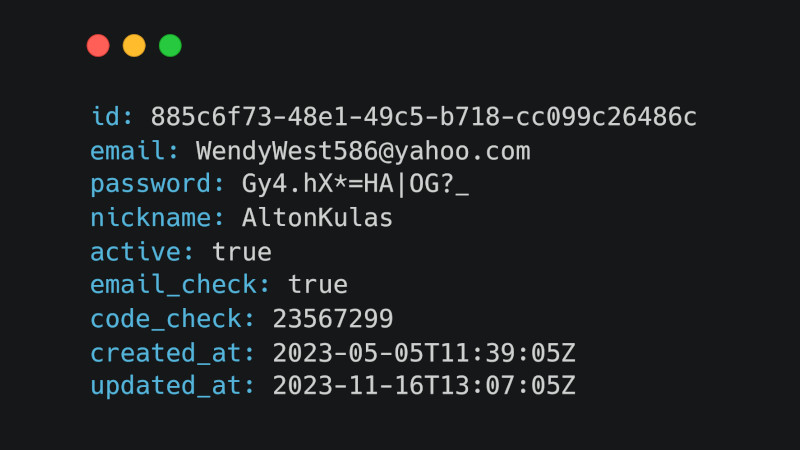The width and height of the screenshot is (800, 450).
Task: Click the "nickname:" key label
Action: [x=157, y=218]
